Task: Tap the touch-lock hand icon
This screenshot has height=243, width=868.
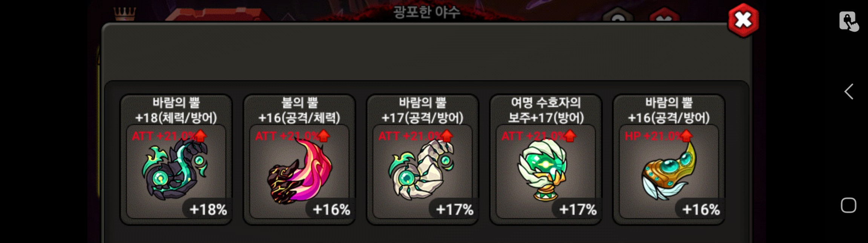Action: click(848, 21)
